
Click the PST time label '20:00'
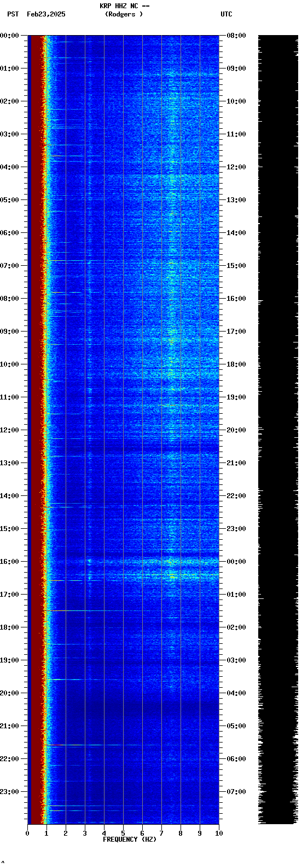click(x=9, y=693)
